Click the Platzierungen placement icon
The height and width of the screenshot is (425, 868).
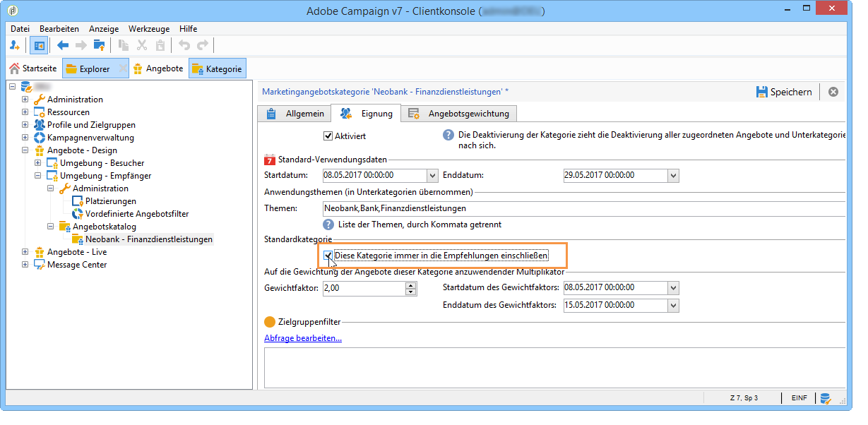pos(78,201)
